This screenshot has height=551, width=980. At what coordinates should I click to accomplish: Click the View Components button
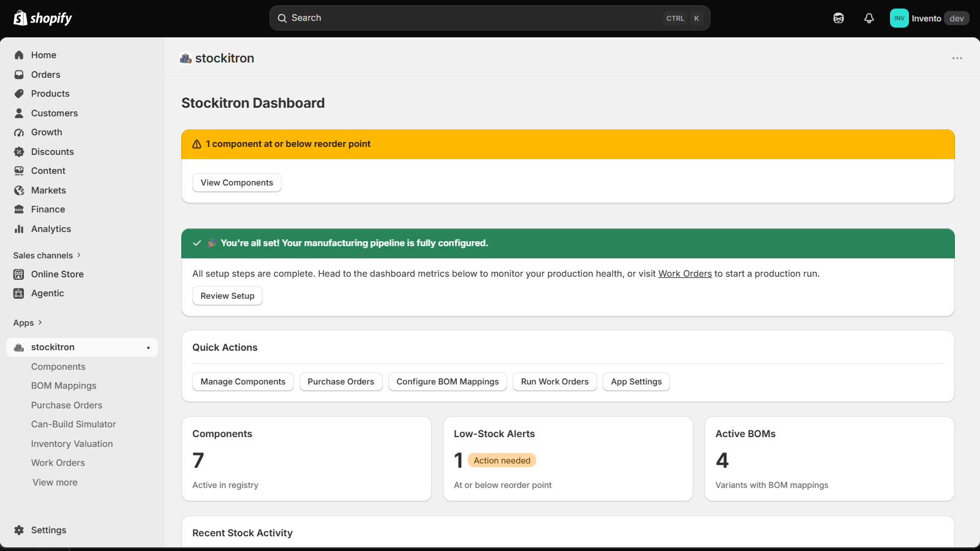tap(237, 182)
